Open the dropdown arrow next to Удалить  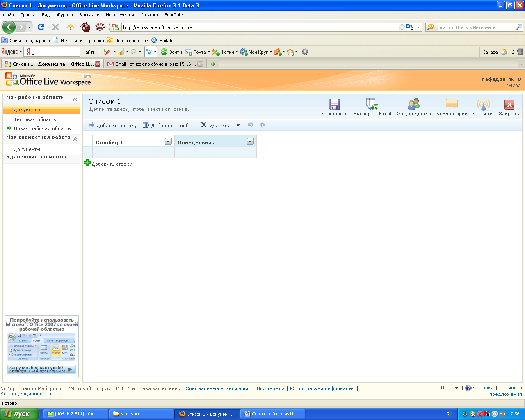(238, 126)
